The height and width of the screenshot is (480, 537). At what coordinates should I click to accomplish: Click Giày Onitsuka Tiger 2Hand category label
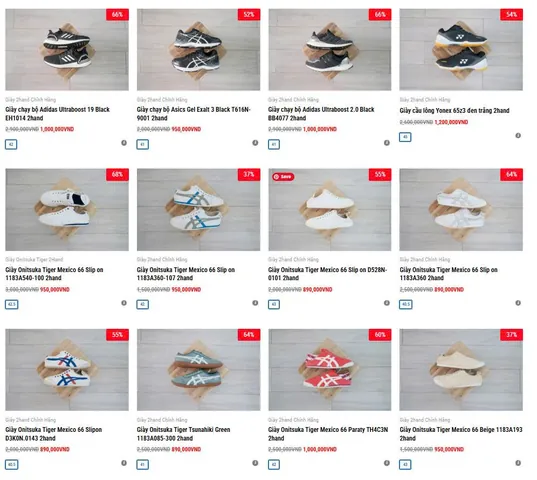pos(34,260)
